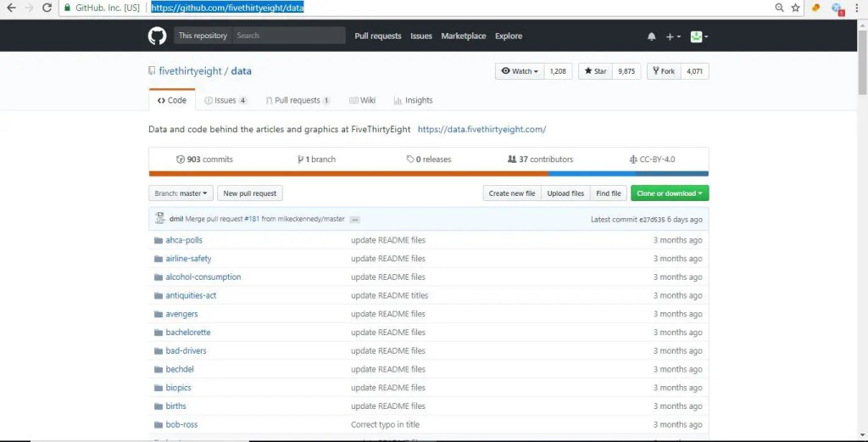Switch to the Issues tab
Viewport: 868px width, 442px height.
pos(225,100)
